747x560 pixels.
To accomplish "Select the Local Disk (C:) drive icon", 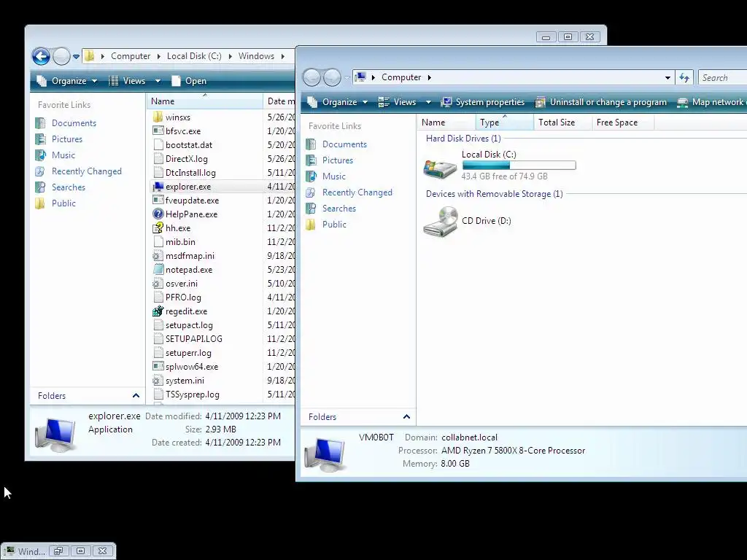I will click(x=440, y=168).
